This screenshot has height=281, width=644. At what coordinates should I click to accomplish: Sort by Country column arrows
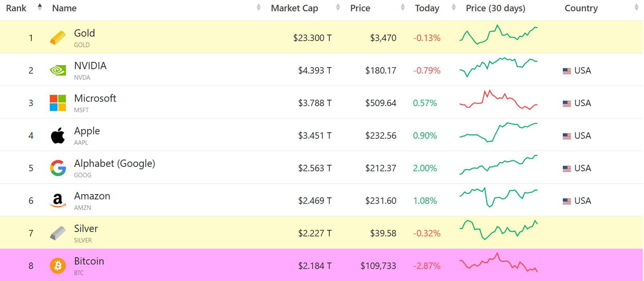pyautogui.click(x=636, y=7)
